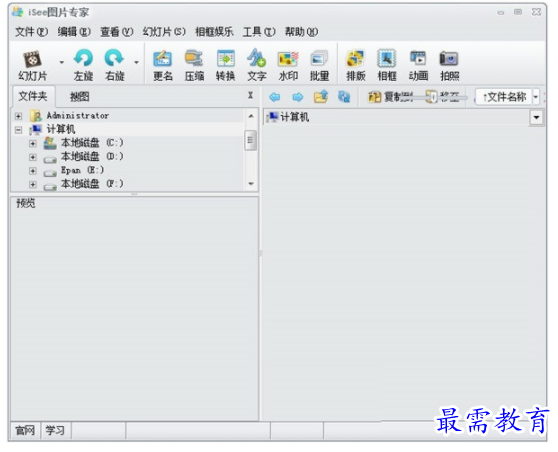Click the 文字 text tool icon

pos(257,65)
